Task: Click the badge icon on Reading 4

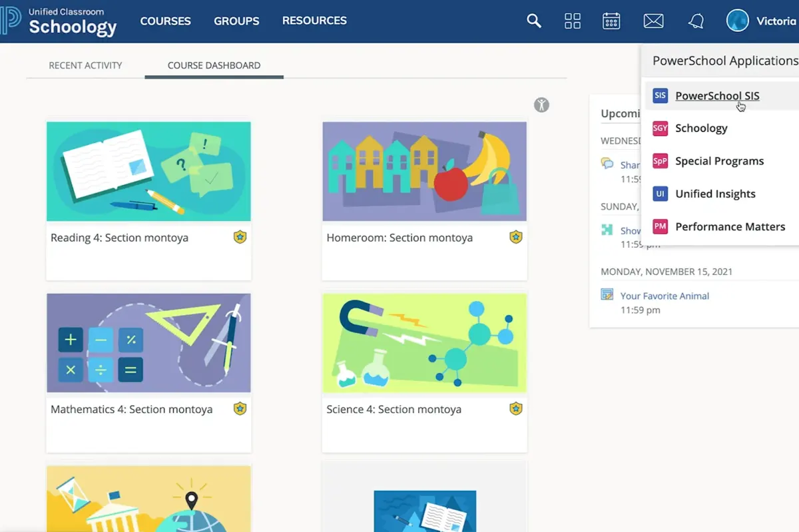Action: (240, 237)
